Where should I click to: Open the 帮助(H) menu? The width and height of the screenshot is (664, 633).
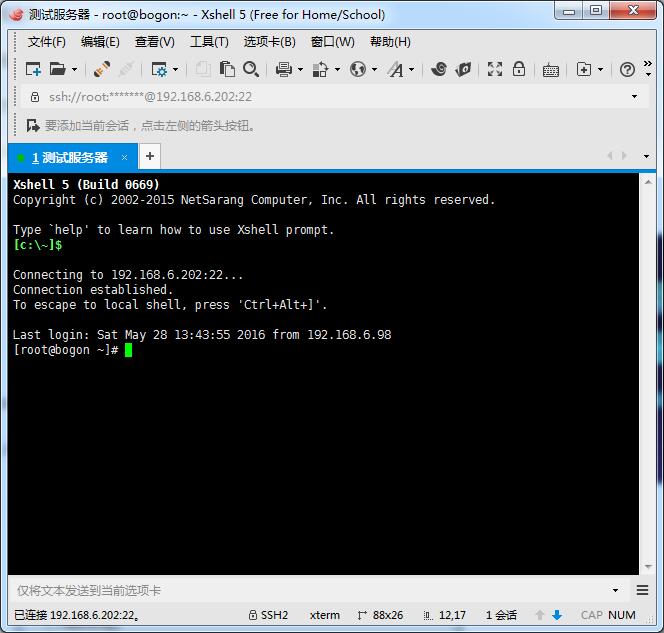click(390, 42)
